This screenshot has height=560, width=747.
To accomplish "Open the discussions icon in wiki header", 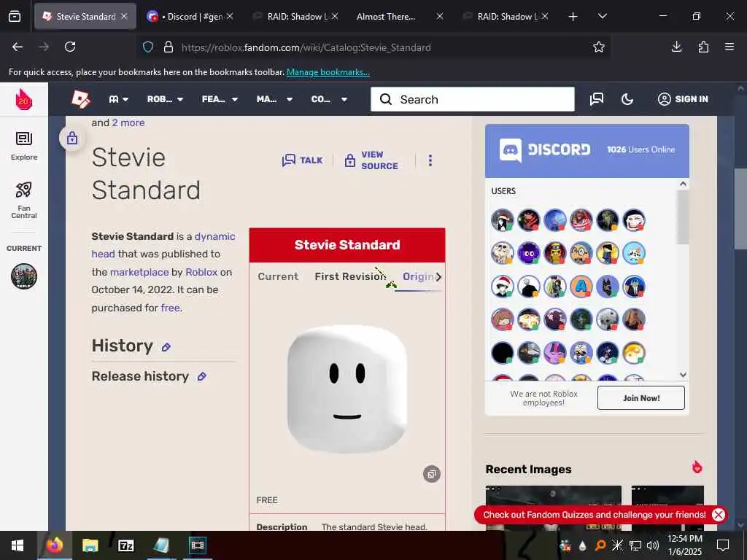I will point(597,99).
